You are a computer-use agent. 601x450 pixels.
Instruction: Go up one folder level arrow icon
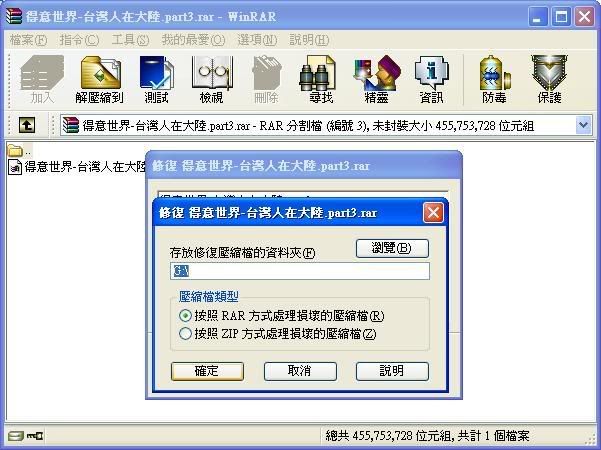click(27, 125)
